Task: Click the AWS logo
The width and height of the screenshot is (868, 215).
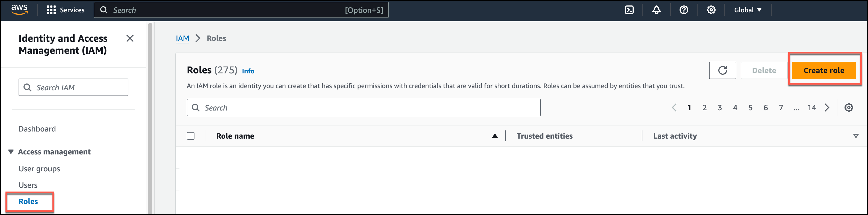Action: pos(19,10)
